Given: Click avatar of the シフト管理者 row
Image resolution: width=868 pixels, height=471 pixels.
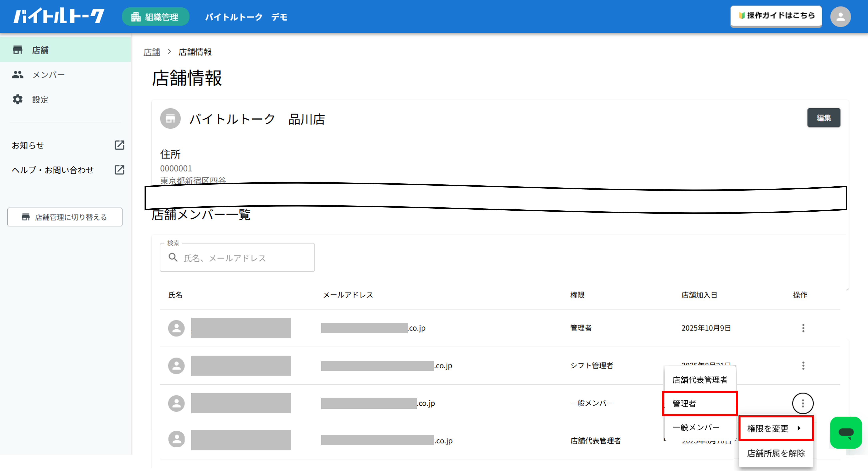Looking at the screenshot, I should click(x=176, y=366).
